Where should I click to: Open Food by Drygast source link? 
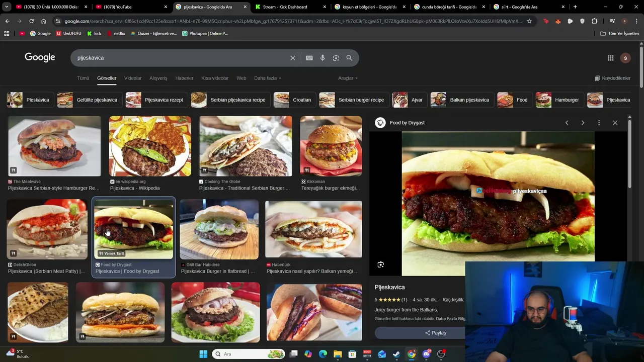coord(407,123)
